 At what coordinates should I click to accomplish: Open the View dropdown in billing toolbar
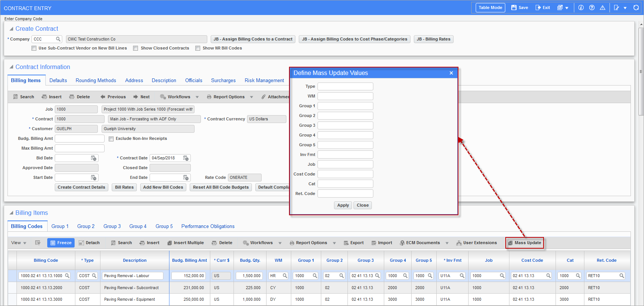tap(19, 243)
